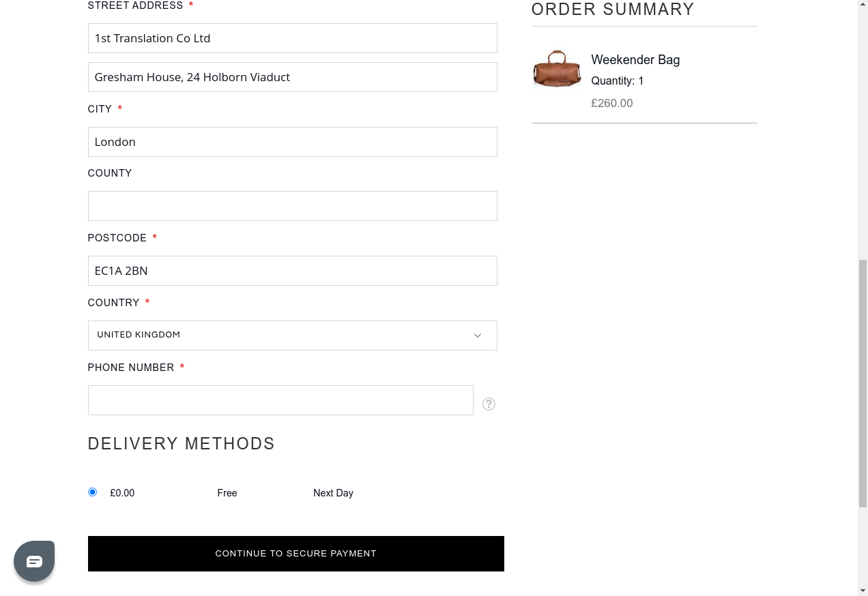Click the Gresham House address line field
This screenshot has width=868, height=596.
tap(292, 77)
